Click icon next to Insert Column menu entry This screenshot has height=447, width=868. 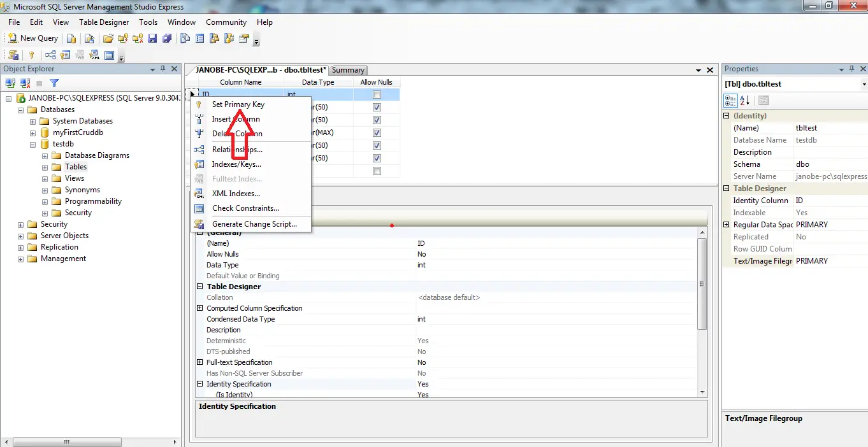(x=199, y=119)
